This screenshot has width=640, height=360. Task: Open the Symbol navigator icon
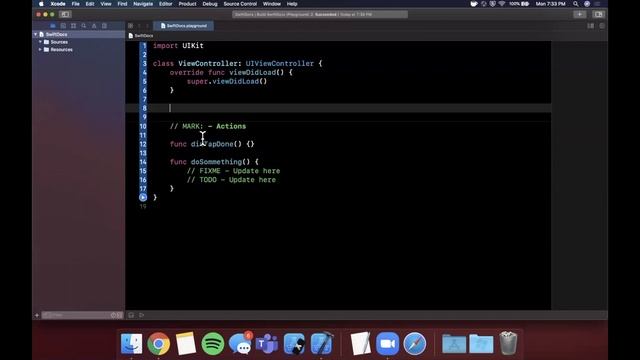pyautogui.click(x=73, y=26)
